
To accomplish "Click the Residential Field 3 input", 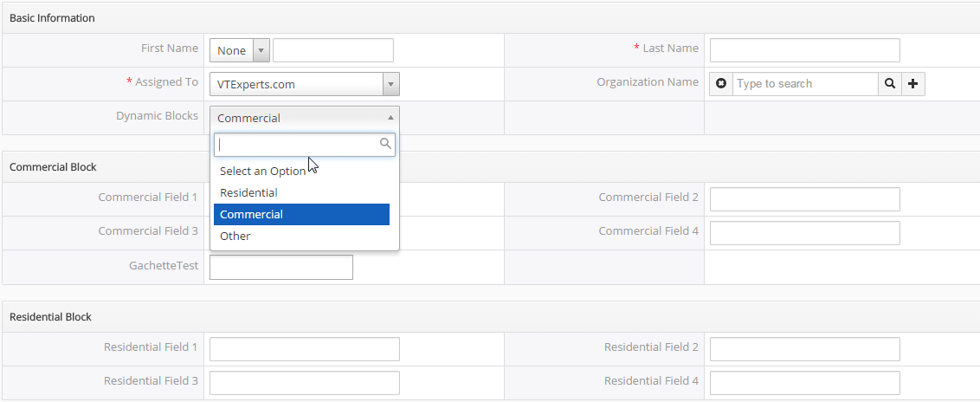I will click(x=305, y=383).
